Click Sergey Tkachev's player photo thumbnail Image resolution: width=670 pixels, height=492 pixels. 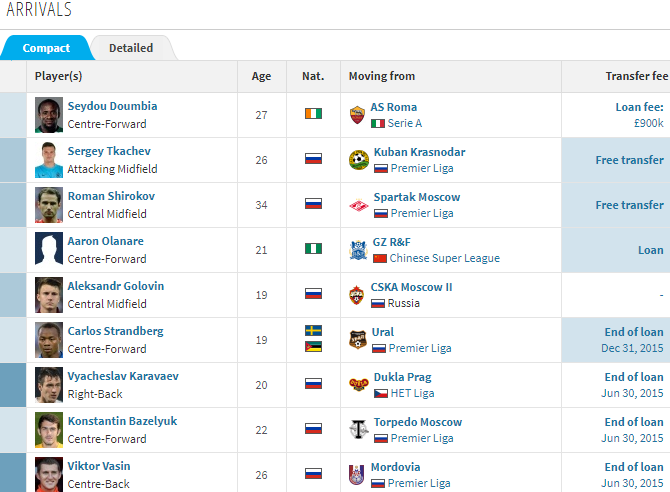click(x=49, y=160)
